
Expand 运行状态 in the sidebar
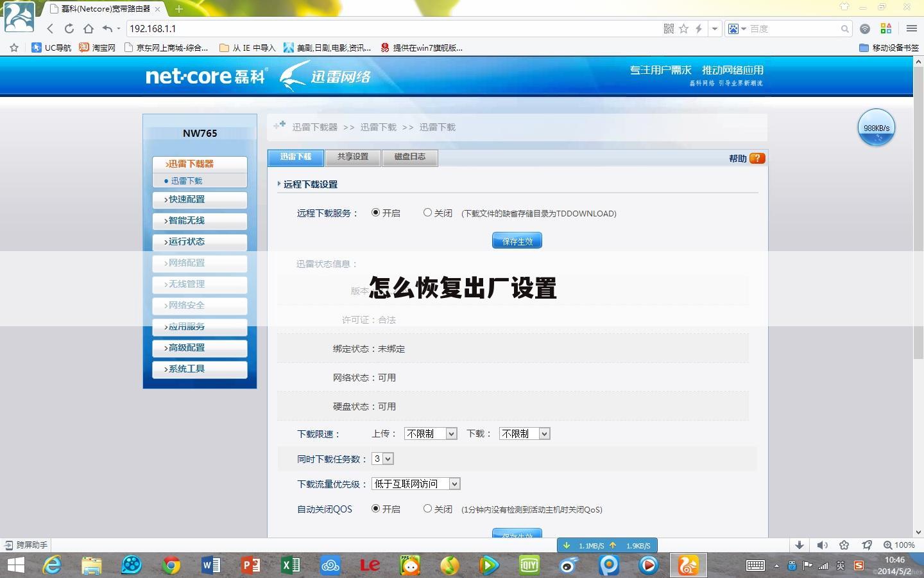click(x=200, y=242)
